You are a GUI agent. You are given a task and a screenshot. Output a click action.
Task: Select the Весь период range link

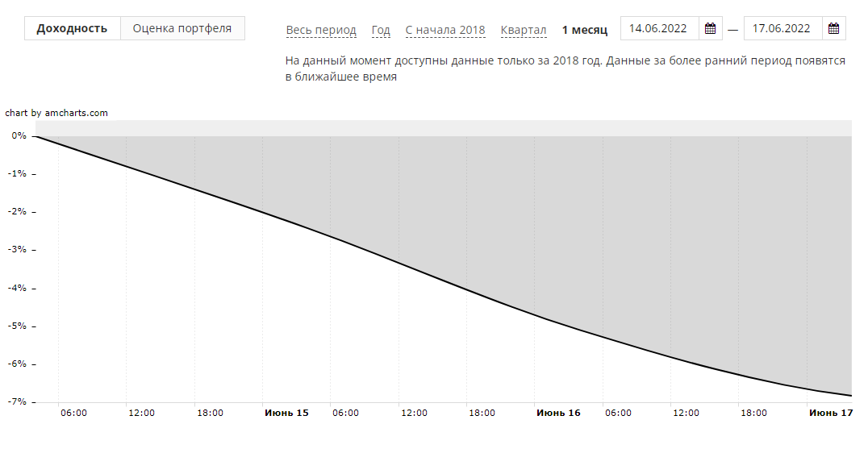coord(321,30)
